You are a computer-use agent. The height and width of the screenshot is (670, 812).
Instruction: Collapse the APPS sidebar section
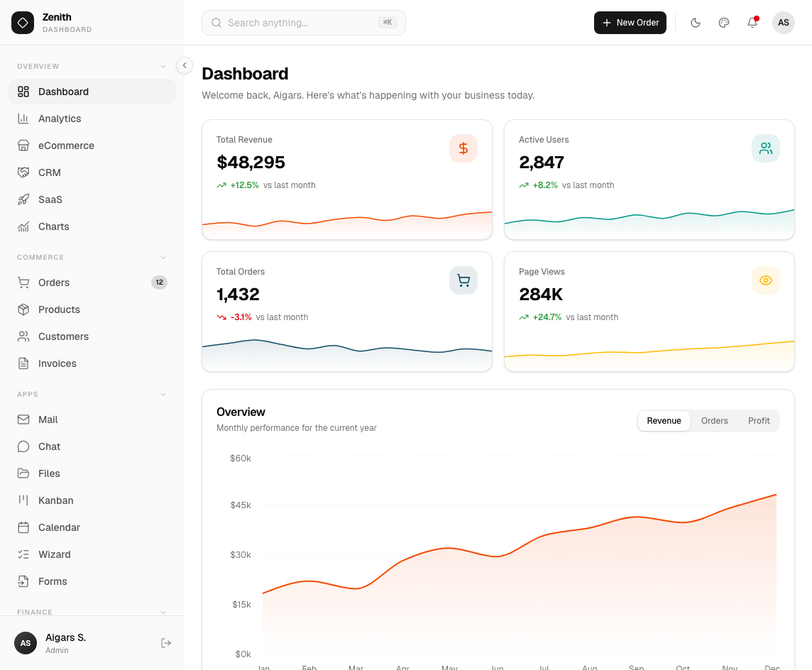163,394
